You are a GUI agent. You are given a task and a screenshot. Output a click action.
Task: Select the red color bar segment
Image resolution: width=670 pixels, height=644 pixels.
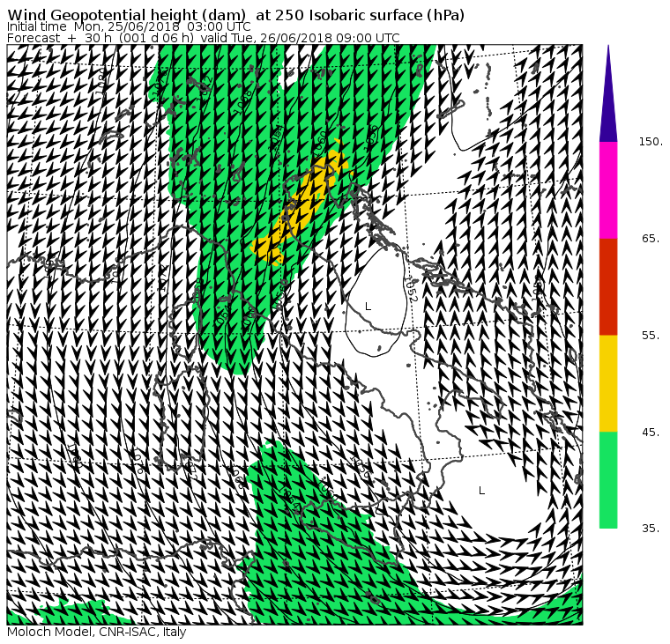(x=608, y=287)
